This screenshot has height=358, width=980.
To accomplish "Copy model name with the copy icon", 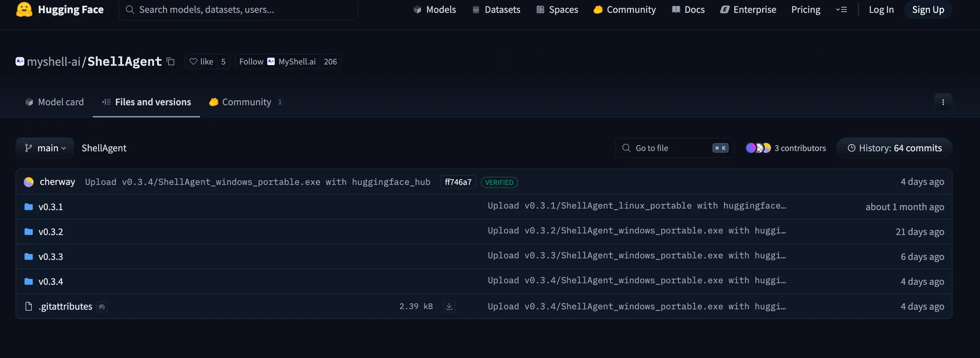I will pyautogui.click(x=171, y=62).
